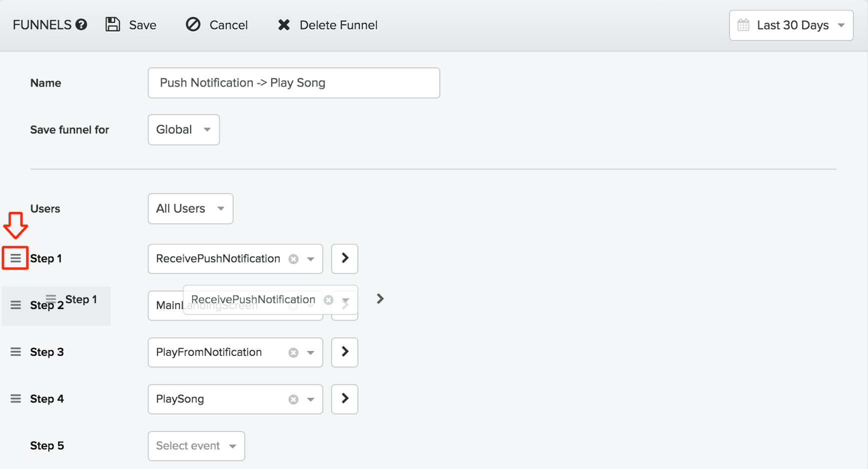The width and height of the screenshot is (868, 469).
Task: Clear the ReceivePushNotification event with its x icon
Action: 293,258
